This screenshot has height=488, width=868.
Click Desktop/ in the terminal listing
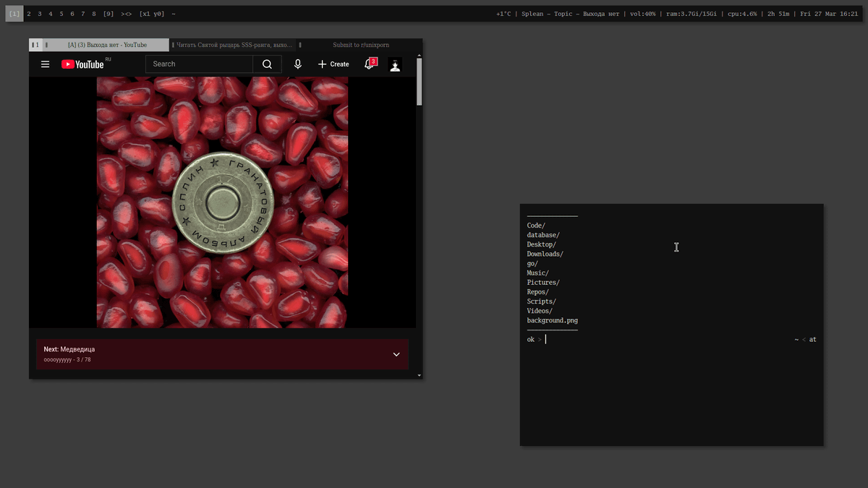point(541,244)
